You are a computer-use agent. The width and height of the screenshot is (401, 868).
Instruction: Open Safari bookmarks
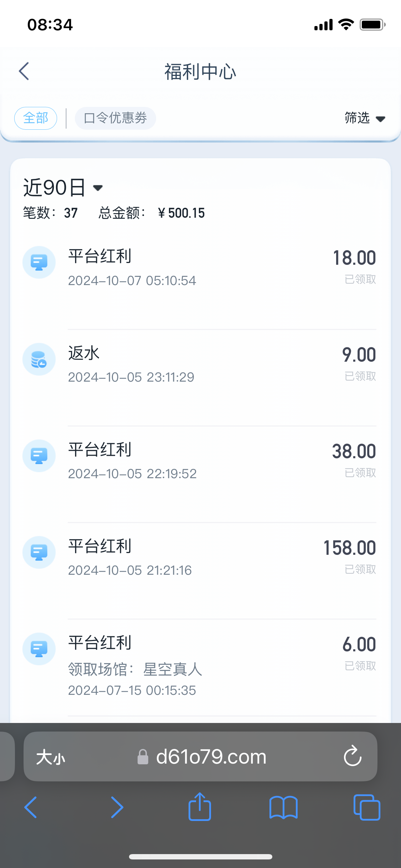283,807
